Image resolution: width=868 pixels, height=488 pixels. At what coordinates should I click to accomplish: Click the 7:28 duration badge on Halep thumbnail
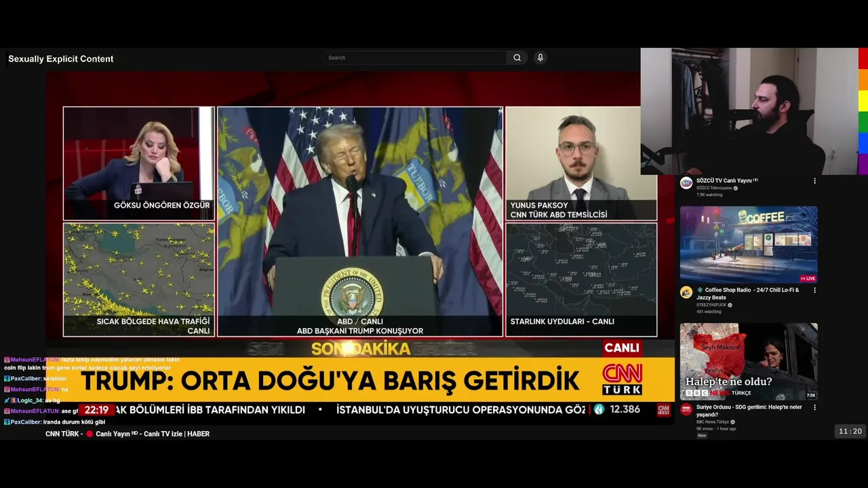(810, 395)
